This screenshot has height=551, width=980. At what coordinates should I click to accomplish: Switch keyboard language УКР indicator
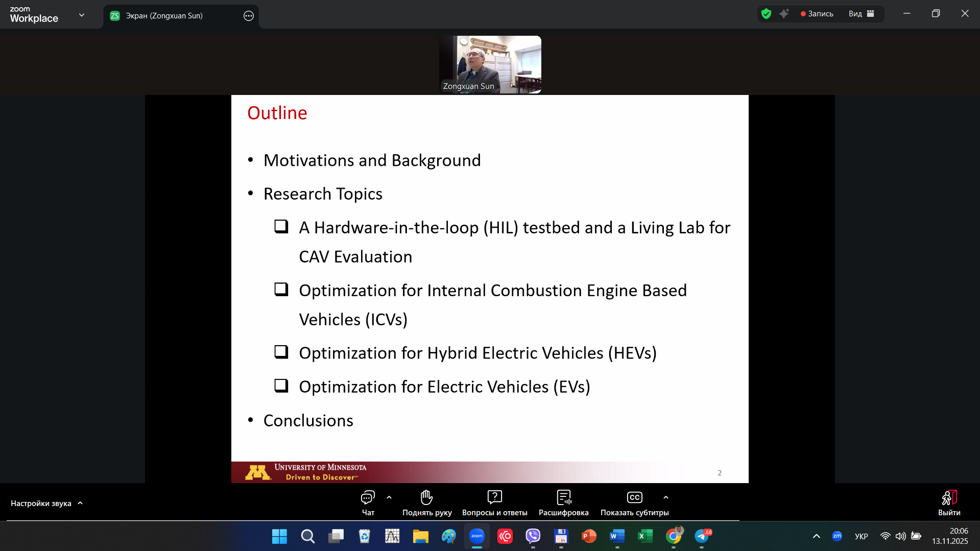click(x=861, y=536)
